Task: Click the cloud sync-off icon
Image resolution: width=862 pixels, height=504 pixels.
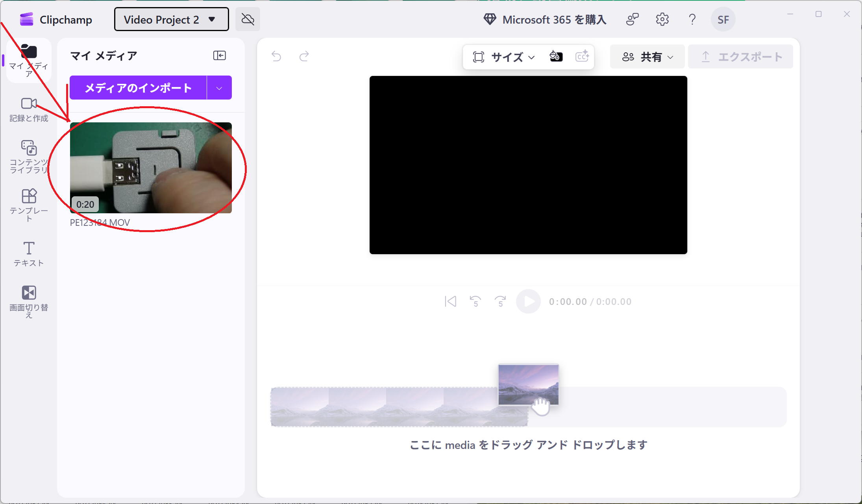Action: click(x=248, y=19)
